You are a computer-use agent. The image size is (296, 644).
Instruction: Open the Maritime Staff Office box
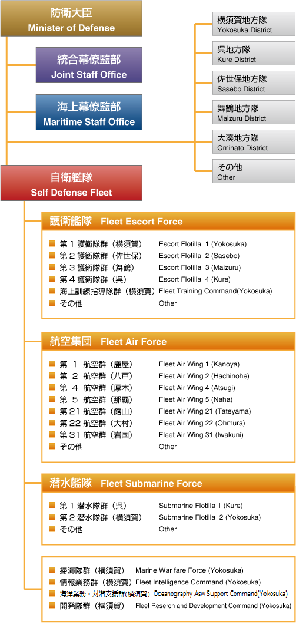click(x=89, y=113)
